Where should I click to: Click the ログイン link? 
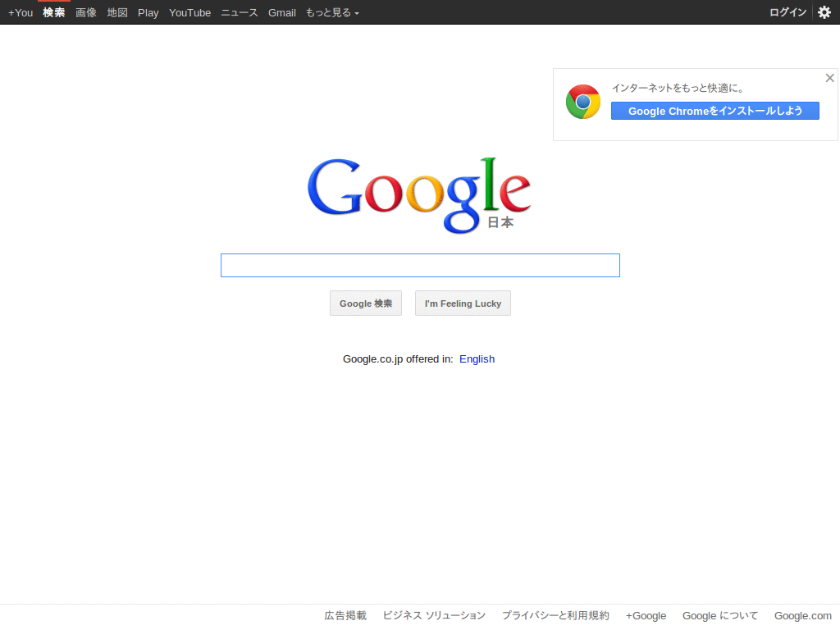tap(787, 12)
